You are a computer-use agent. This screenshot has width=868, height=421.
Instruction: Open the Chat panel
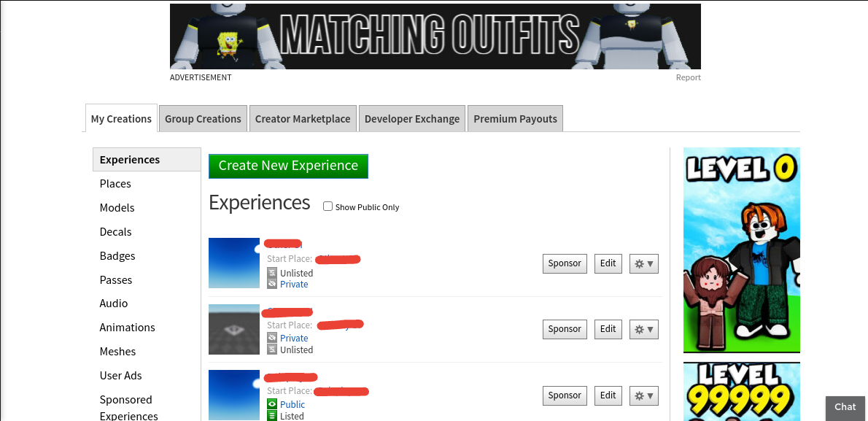pyautogui.click(x=845, y=407)
